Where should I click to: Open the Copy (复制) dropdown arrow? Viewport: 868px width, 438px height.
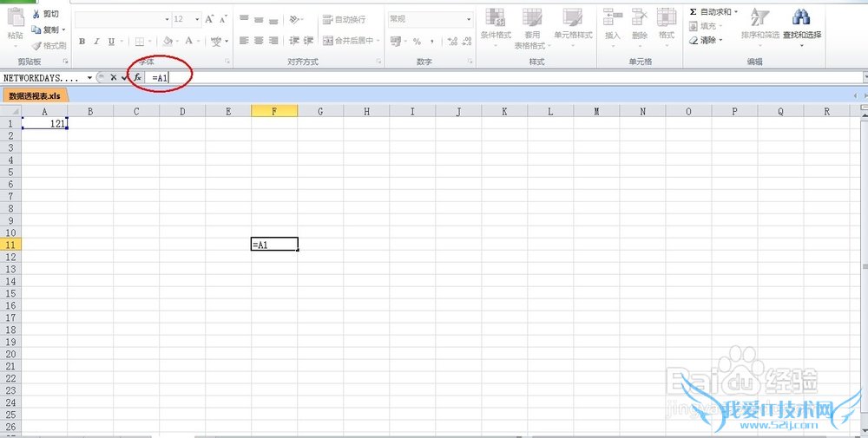(63, 29)
